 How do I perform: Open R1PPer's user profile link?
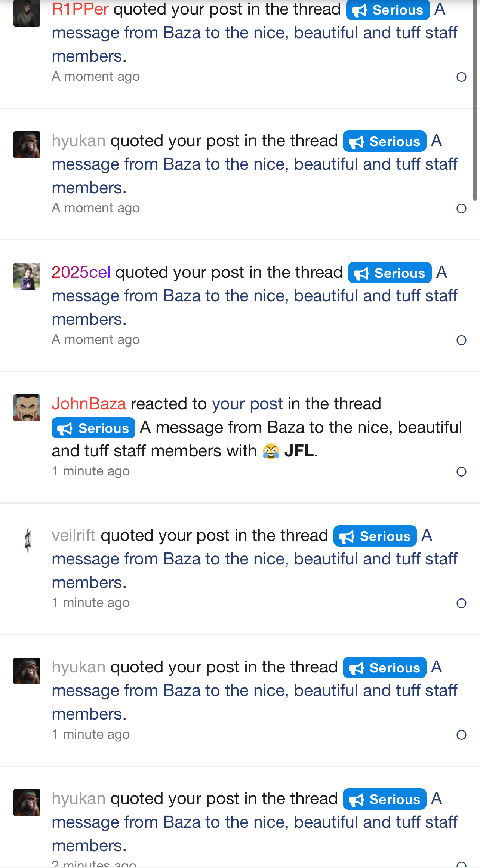coord(80,9)
